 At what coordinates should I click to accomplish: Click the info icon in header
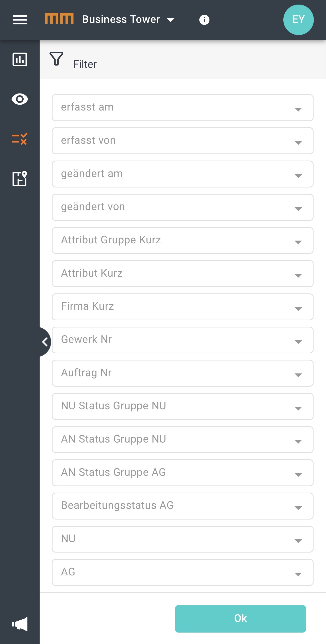tap(204, 20)
